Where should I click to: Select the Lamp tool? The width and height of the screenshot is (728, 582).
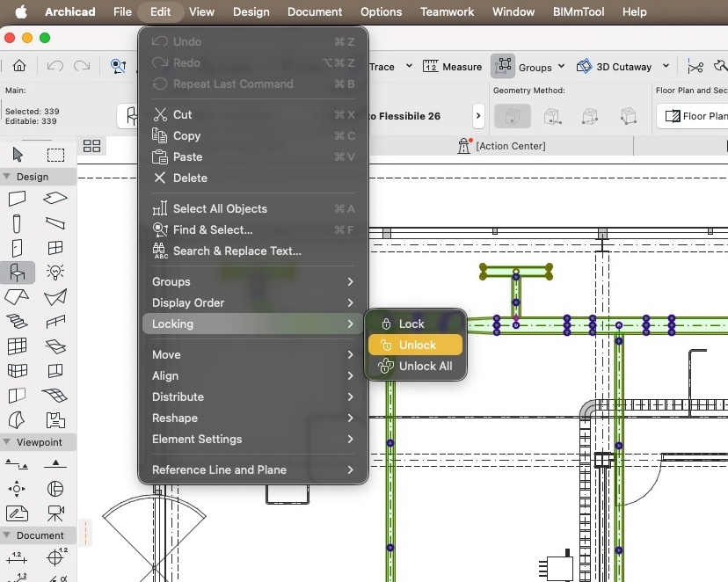click(55, 272)
